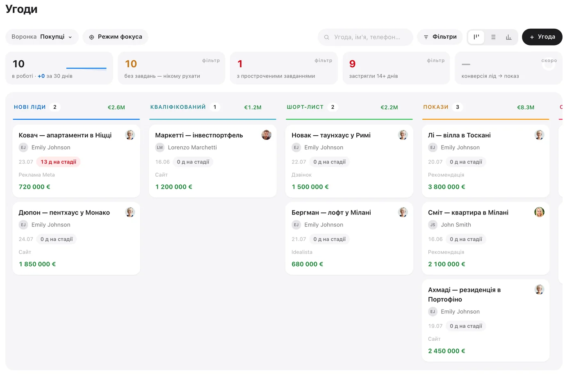Click the deal search field
574x392 pixels.
coord(365,37)
